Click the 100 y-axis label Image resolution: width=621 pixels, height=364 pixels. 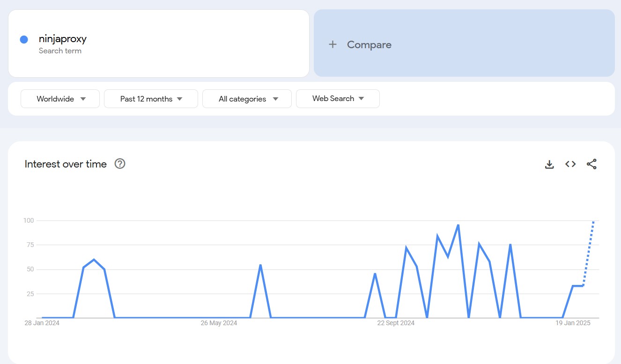click(x=29, y=220)
